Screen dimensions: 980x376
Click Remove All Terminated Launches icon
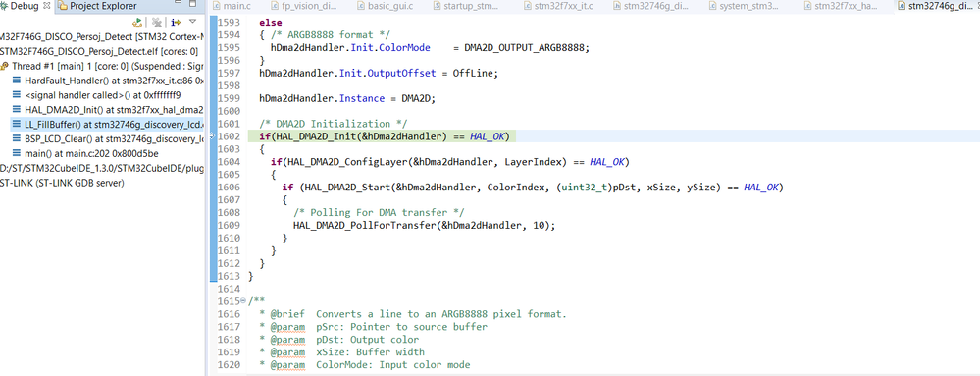pyautogui.click(x=158, y=22)
